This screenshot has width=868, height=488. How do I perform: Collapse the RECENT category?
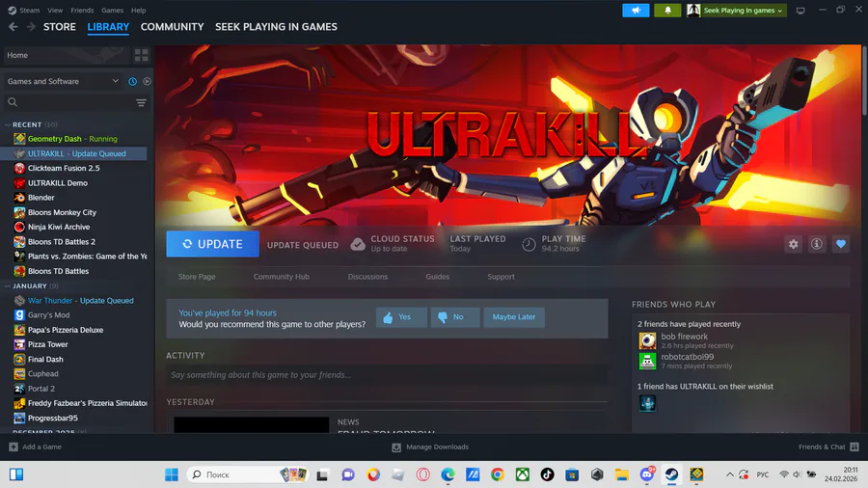(8, 124)
